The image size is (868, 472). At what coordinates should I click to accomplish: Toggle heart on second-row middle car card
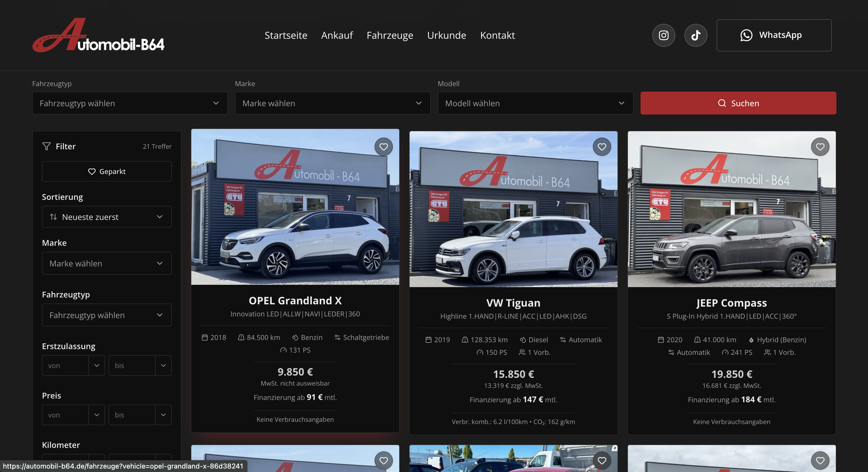coord(602,461)
